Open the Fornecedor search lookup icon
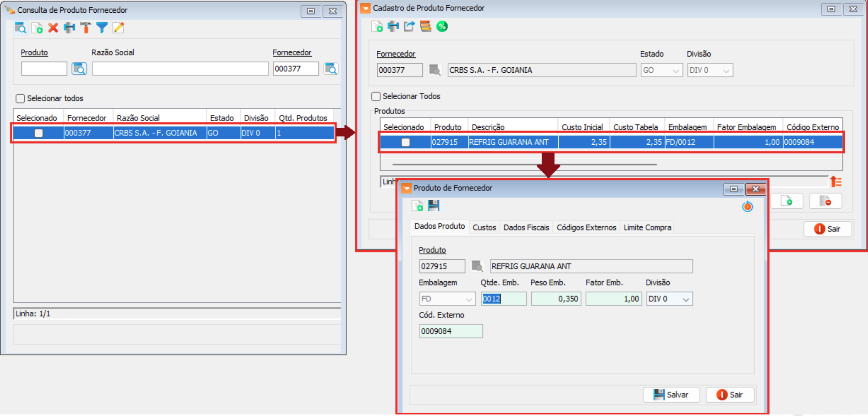This screenshot has width=868, height=416. click(x=331, y=69)
